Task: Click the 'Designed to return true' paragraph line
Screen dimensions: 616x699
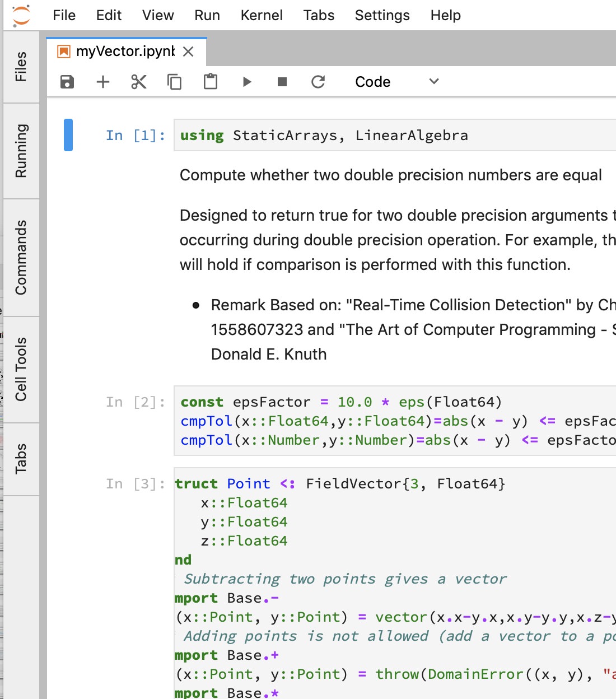Action: (x=398, y=216)
